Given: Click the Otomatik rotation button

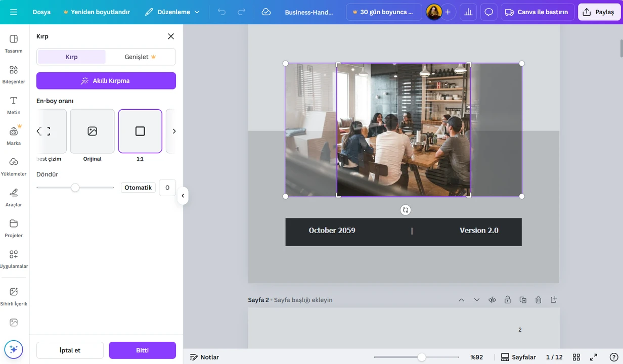Looking at the screenshot, I should click(138, 188).
